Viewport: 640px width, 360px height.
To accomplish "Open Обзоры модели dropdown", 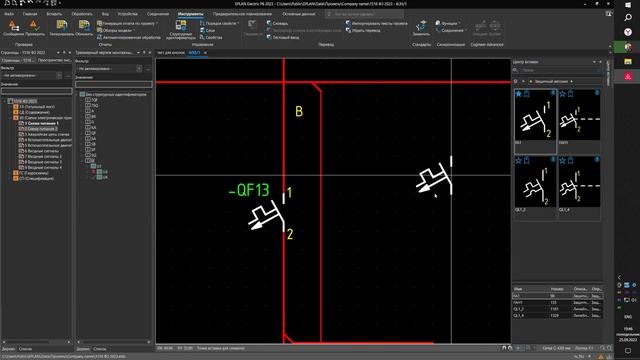I will pos(116,31).
